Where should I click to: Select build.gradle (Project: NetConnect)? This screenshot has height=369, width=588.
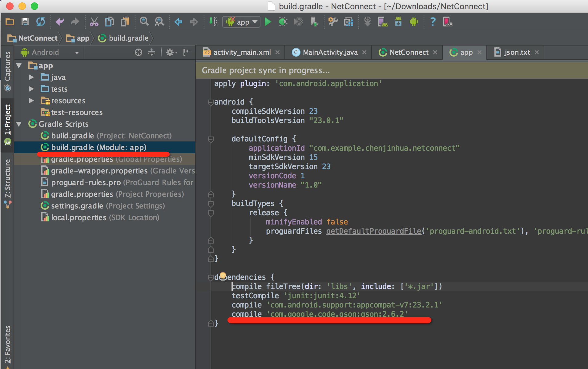point(106,136)
